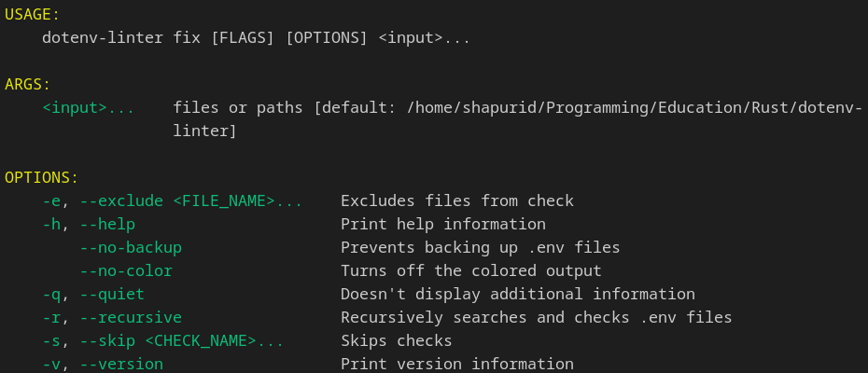This screenshot has height=373, width=868.
Task: Click 'Excludes files from check' description
Action: click(457, 200)
